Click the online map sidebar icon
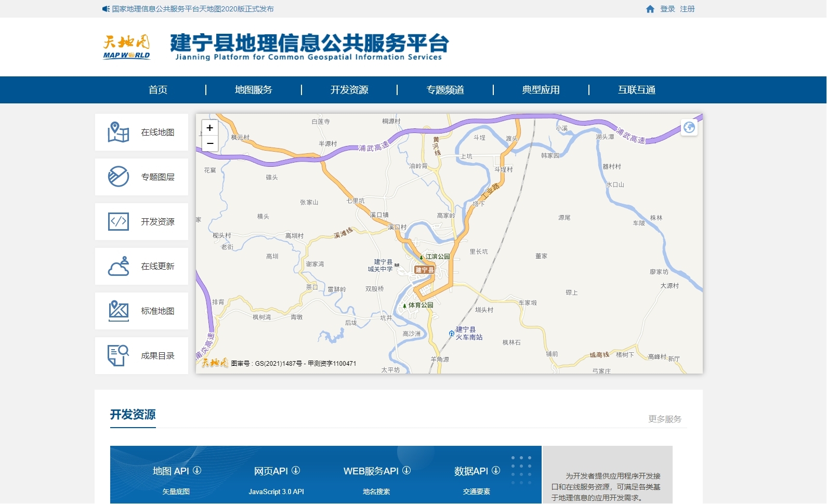827x504 pixels. click(119, 132)
